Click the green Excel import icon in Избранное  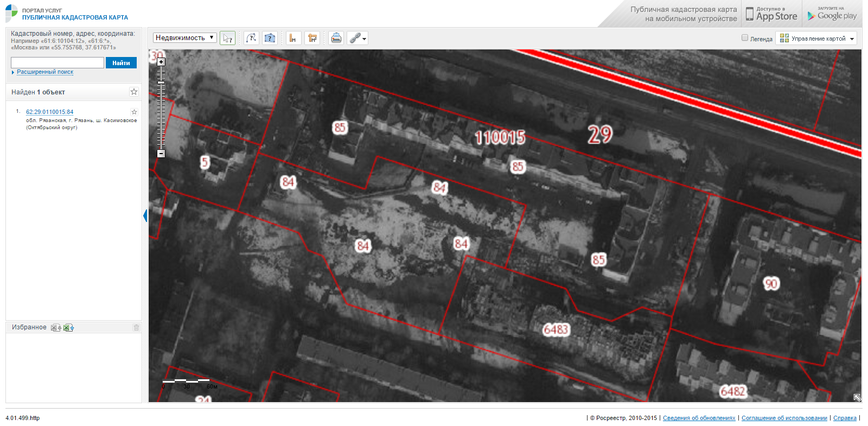click(68, 327)
